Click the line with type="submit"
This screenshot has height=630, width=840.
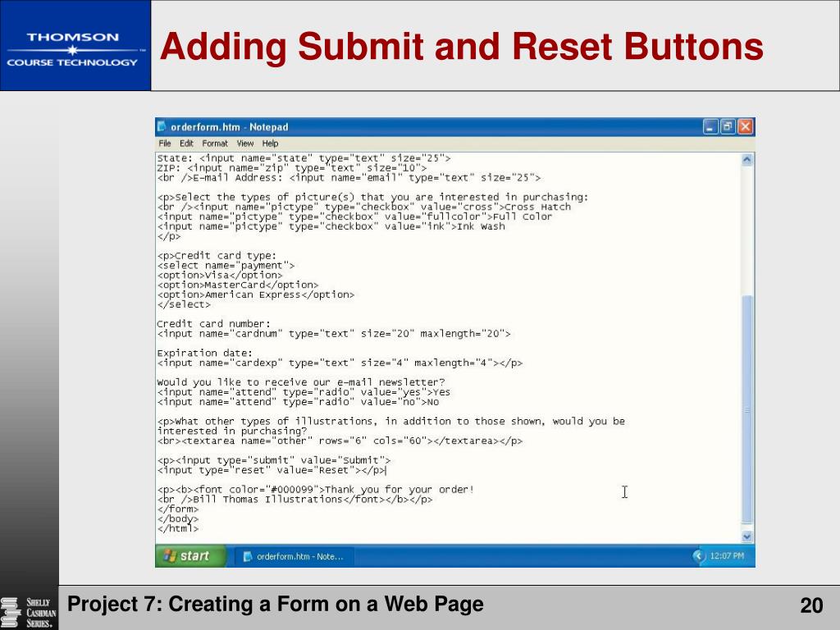pyautogui.click(x=274, y=461)
